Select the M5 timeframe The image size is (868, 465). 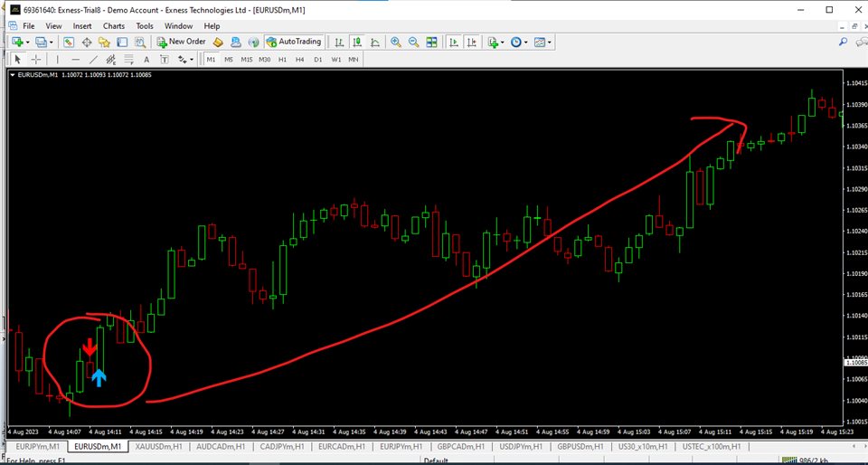pyautogui.click(x=228, y=59)
